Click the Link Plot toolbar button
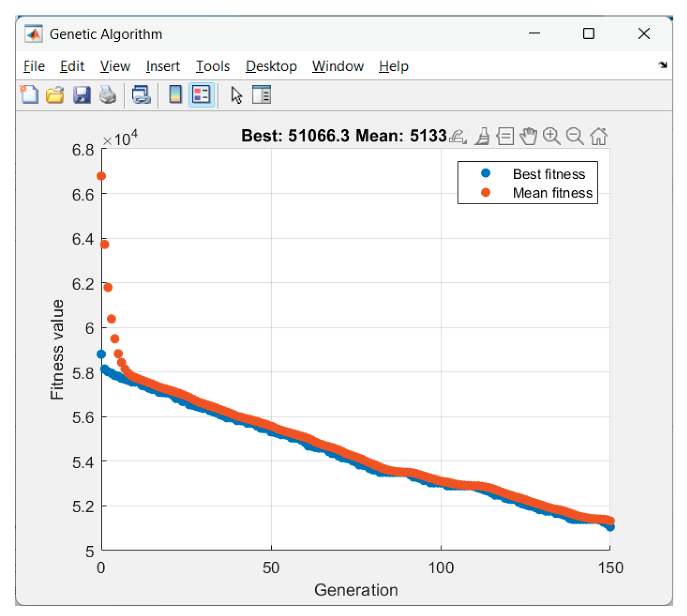Image resolution: width=687 pixels, height=616 pixels. pyautogui.click(x=141, y=95)
